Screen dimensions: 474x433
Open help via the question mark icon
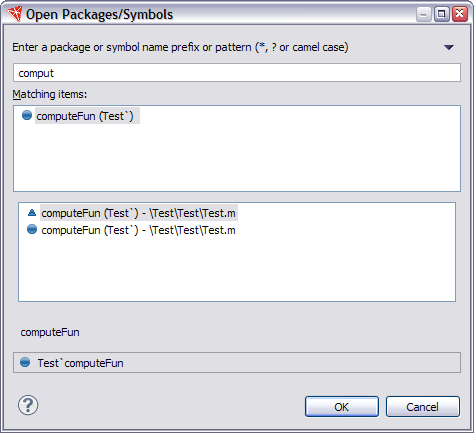tap(28, 405)
